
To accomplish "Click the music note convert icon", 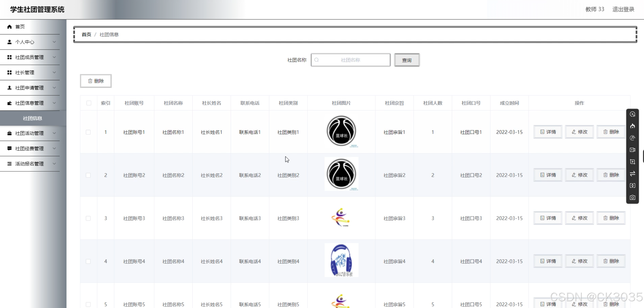I will (632, 138).
